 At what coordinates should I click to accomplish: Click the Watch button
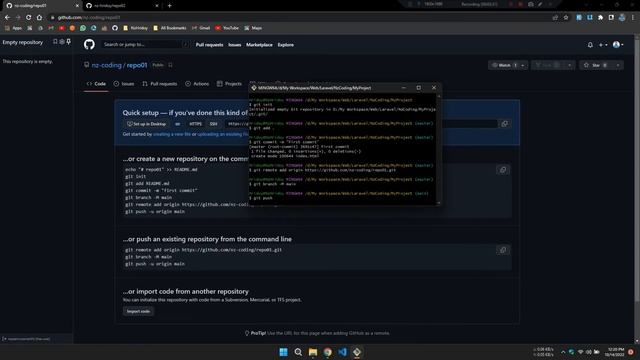[504, 65]
